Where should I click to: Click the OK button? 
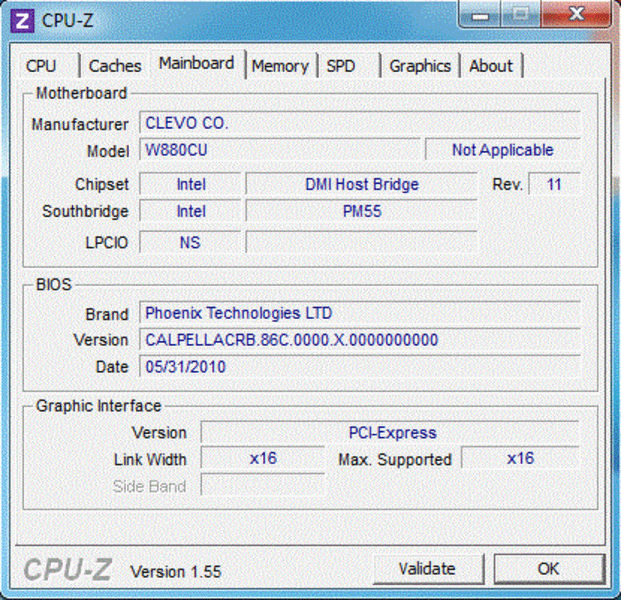click(x=549, y=569)
